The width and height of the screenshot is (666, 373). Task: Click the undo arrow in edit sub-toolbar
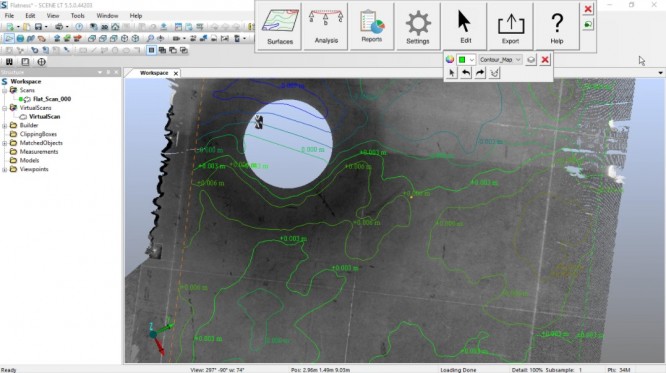coord(466,73)
